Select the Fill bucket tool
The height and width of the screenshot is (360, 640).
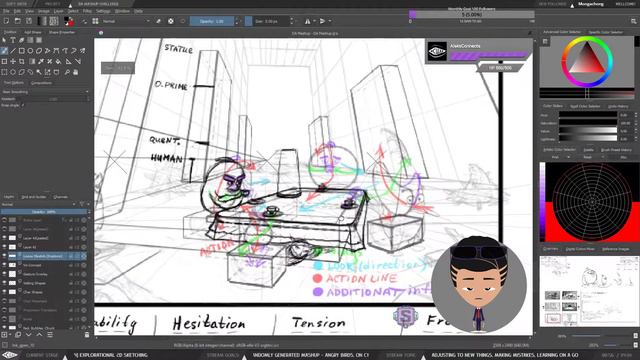58,61
